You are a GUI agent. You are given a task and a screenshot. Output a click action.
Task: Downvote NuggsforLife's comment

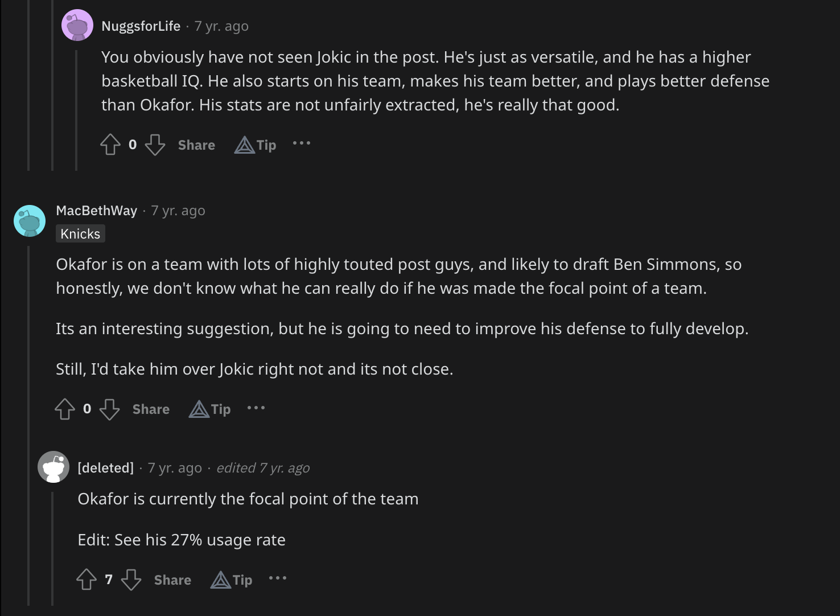[155, 145]
